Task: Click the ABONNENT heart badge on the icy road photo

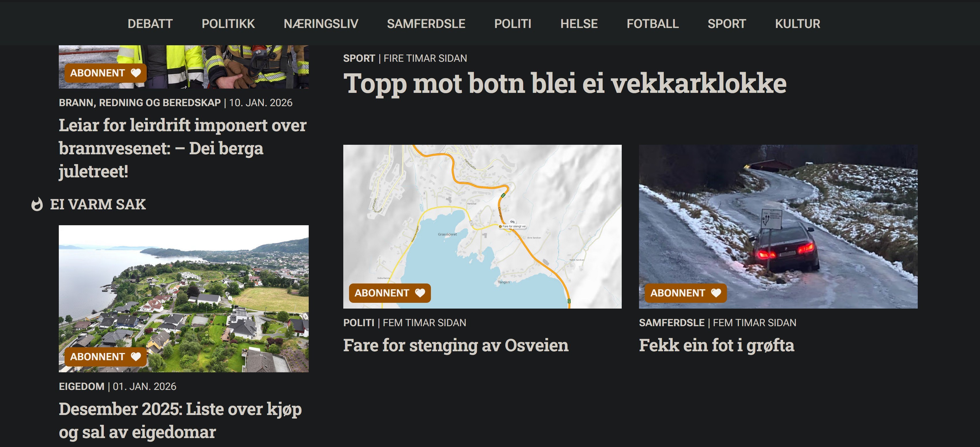Action: 685,293
